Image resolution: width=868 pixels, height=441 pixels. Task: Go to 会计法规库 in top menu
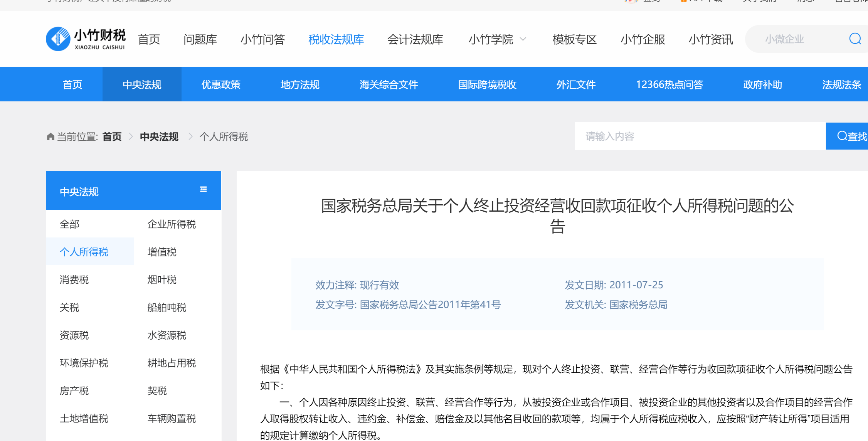[x=415, y=39]
